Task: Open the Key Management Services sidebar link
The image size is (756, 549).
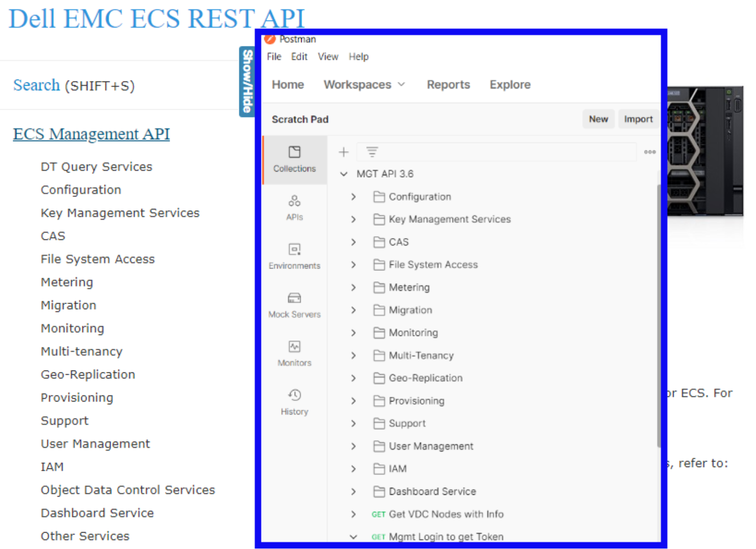Action: (120, 213)
